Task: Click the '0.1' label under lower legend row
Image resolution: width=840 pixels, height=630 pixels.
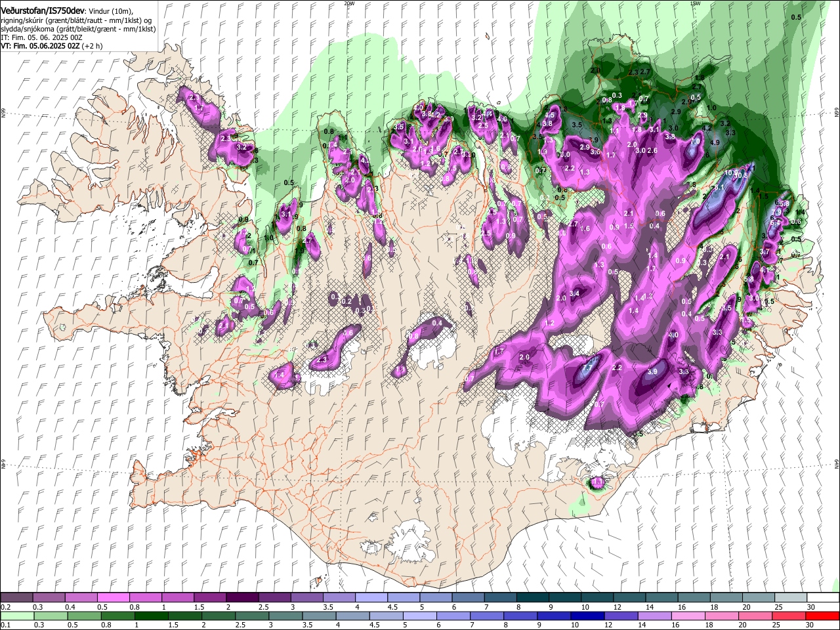Action: point(5,625)
